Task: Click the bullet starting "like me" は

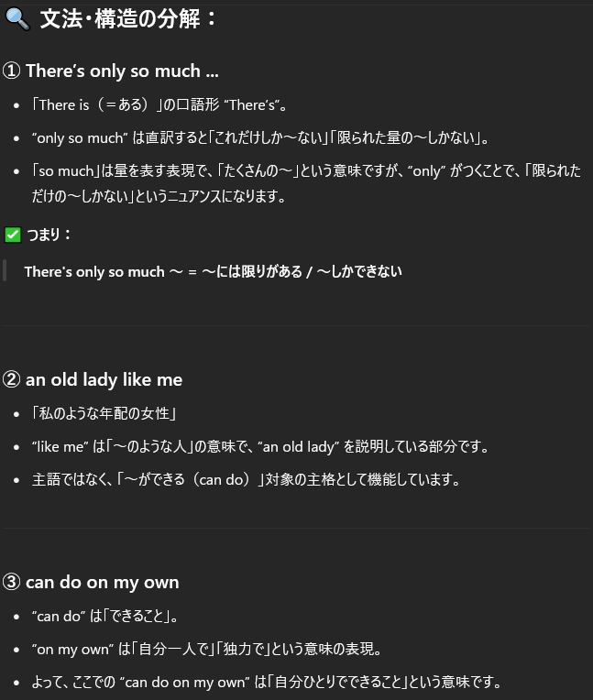Action: [x=260, y=446]
